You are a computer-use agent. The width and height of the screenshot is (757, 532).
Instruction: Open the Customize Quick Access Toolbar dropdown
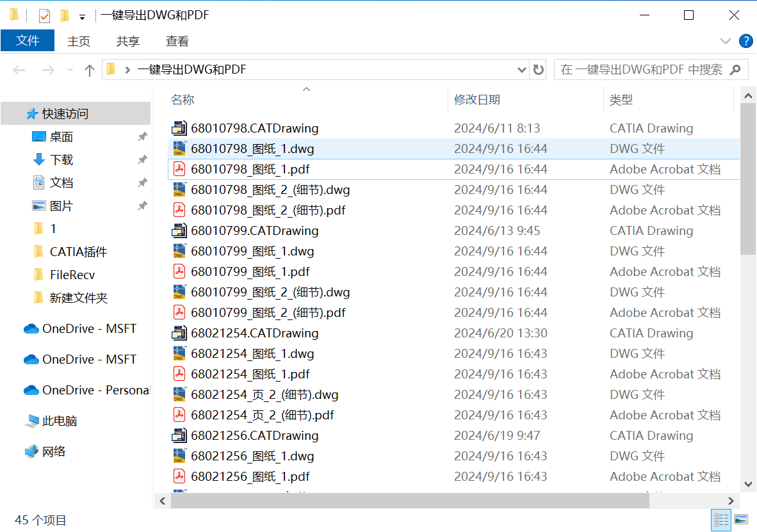[x=82, y=16]
